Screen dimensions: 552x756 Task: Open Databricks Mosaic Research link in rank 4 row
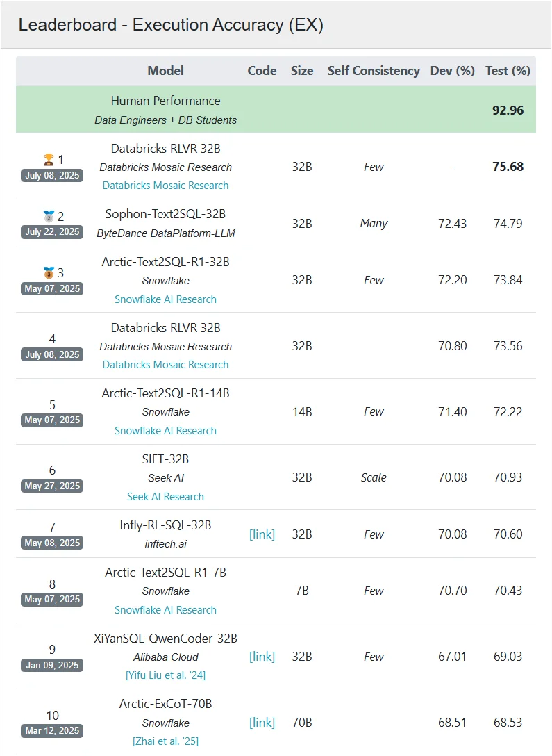tap(166, 365)
